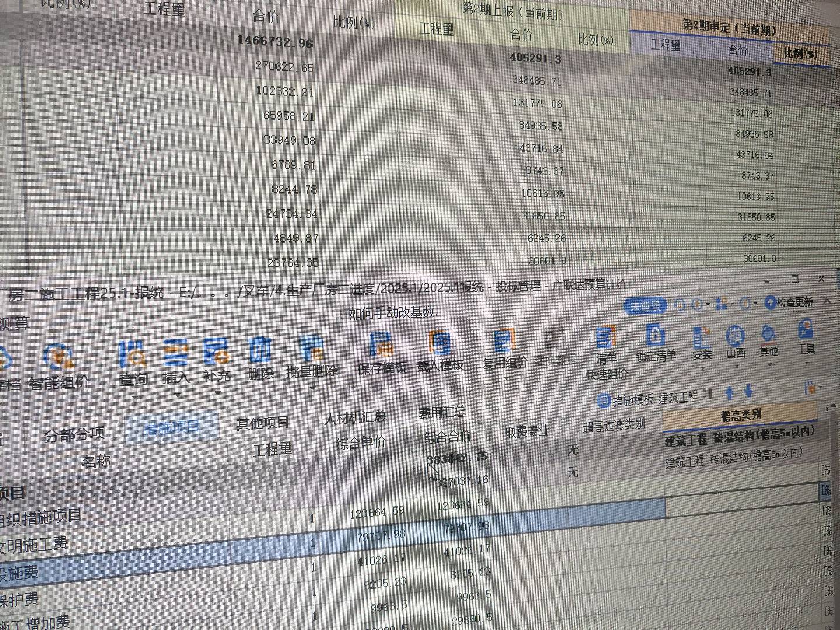Expand the dropdown arrow under 山西
This screenshot has height=630, width=840.
(x=736, y=367)
